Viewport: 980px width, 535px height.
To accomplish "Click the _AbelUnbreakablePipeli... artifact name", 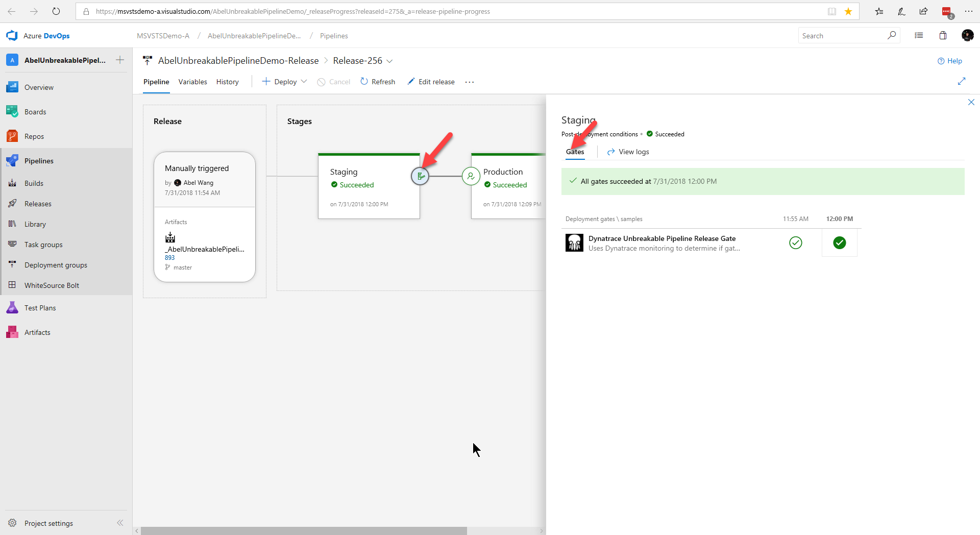I will [x=204, y=249].
